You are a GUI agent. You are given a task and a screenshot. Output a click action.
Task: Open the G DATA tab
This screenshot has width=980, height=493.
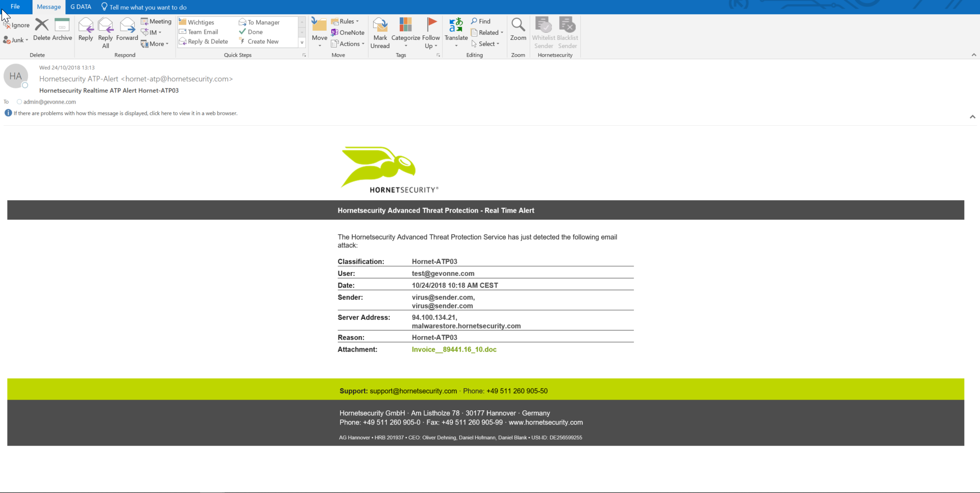[81, 7]
